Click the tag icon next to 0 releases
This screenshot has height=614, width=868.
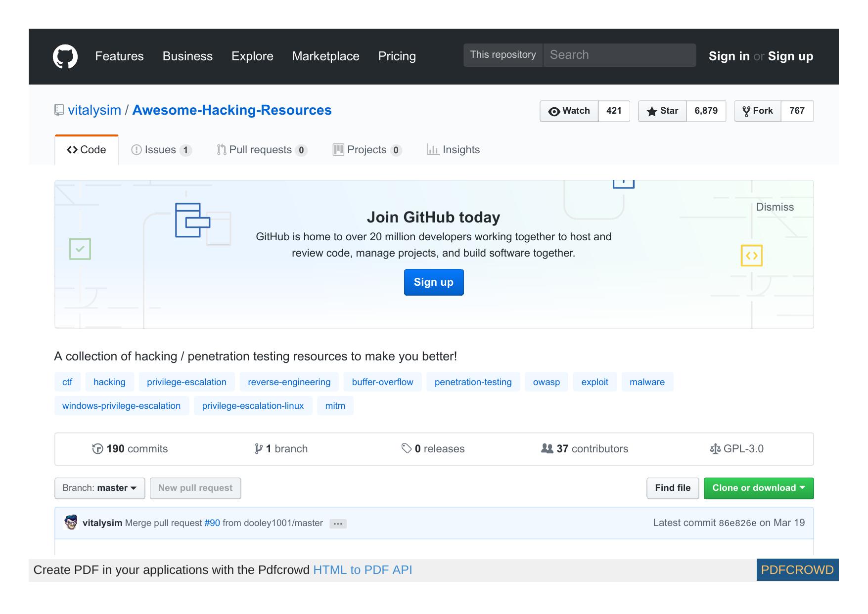tap(407, 448)
